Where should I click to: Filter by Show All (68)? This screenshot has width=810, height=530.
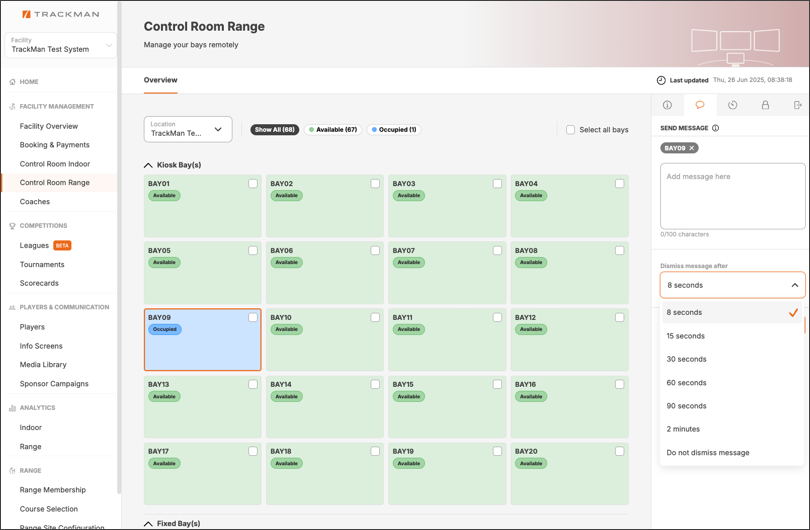tap(274, 130)
